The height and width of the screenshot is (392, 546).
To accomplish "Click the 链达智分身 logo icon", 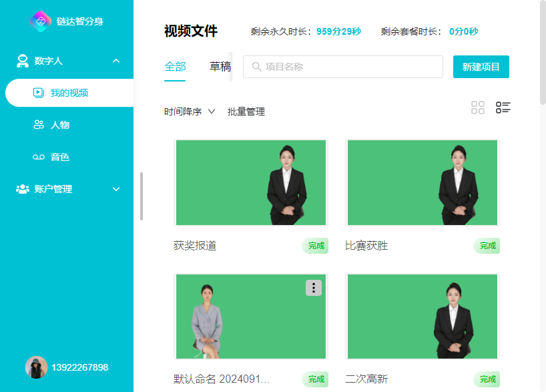I will (x=41, y=21).
